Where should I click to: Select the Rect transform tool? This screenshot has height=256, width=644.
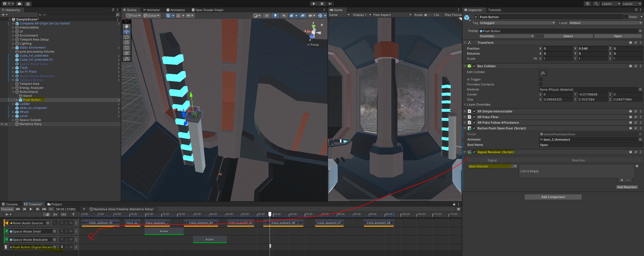pyautogui.click(x=126, y=48)
